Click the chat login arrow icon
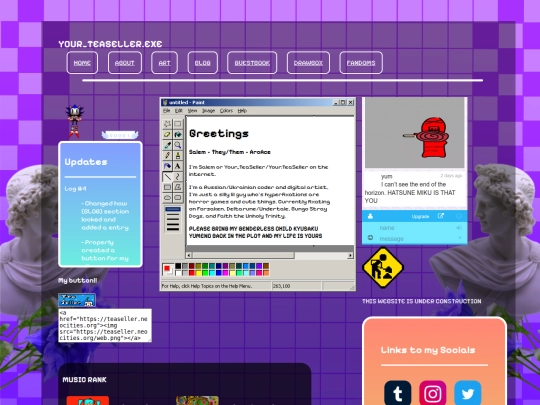Image resolution: width=540 pixels, height=405 pixels. (x=459, y=228)
